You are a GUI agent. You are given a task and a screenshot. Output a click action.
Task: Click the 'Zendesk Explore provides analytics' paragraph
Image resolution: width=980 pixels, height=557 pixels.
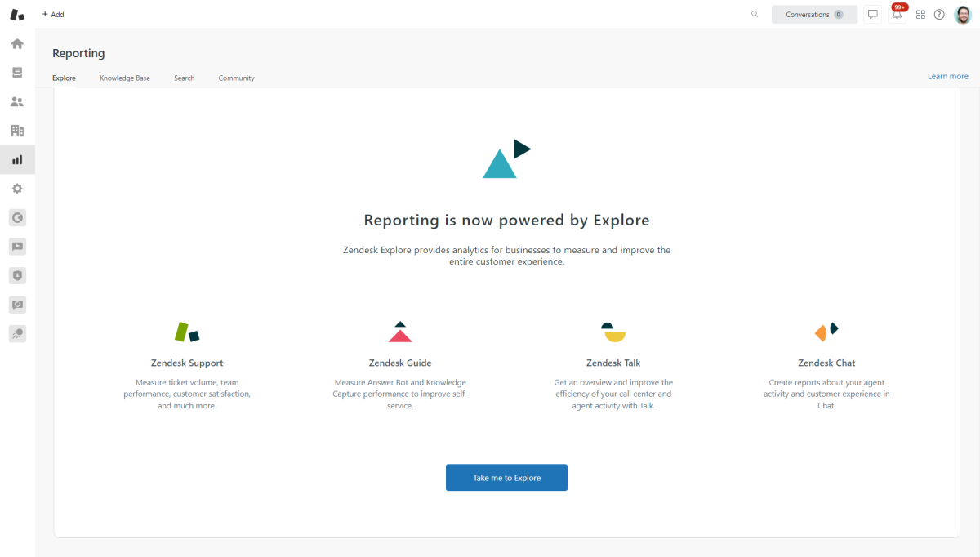coord(506,256)
